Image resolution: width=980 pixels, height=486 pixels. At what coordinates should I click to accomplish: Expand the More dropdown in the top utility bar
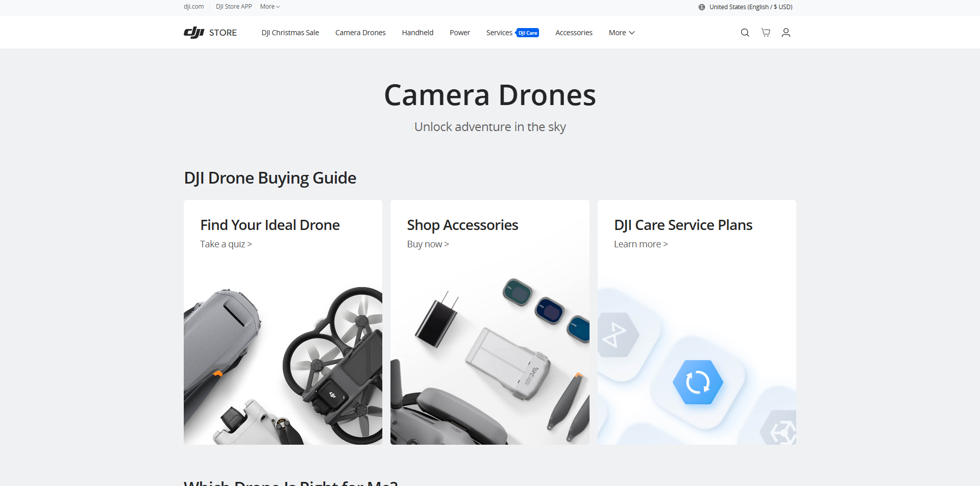269,6
